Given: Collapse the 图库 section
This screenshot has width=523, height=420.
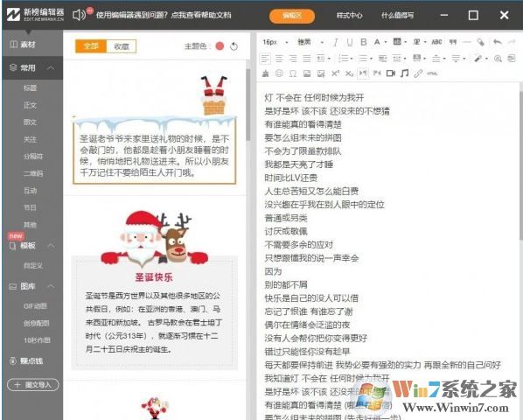Looking at the screenshot, I should tap(51, 286).
